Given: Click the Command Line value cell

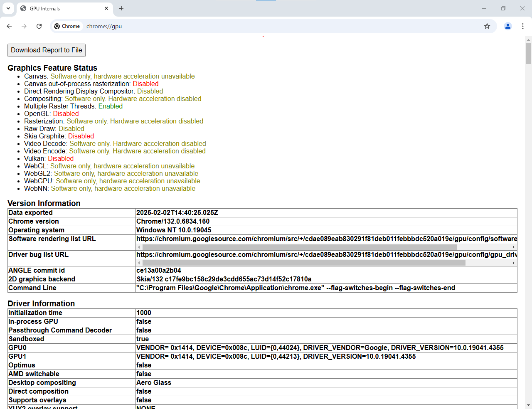Looking at the screenshot, I should click(326, 288).
